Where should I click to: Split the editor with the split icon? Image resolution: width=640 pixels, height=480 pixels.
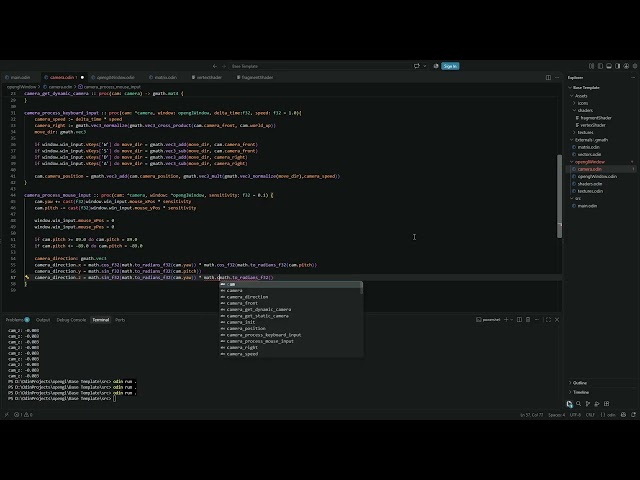pyautogui.click(x=548, y=78)
